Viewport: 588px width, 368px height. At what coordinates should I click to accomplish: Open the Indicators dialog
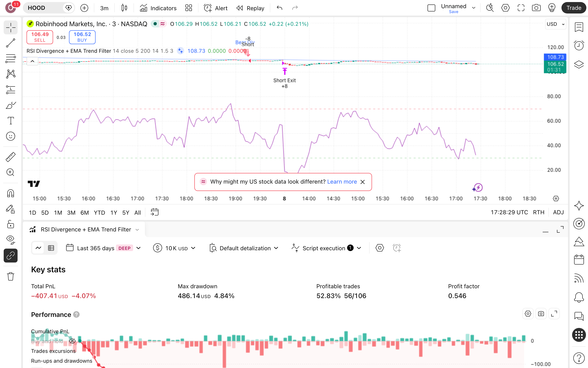[x=158, y=8]
